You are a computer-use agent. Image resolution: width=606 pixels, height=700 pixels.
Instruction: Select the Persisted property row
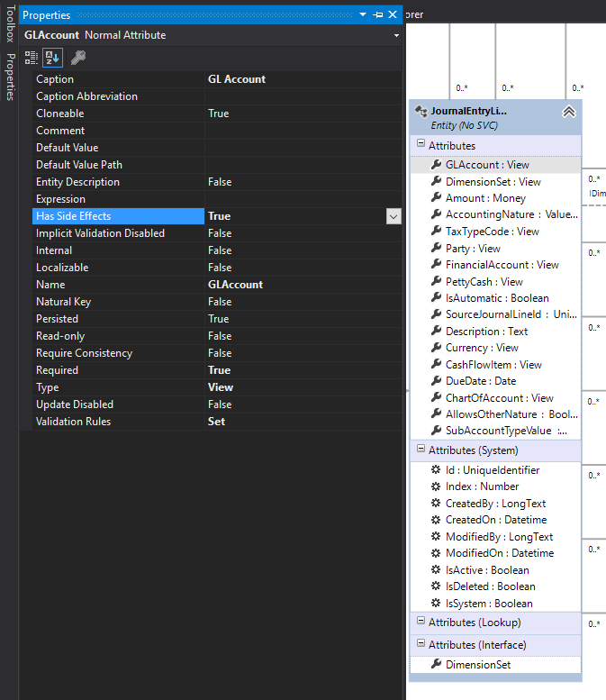217,319
